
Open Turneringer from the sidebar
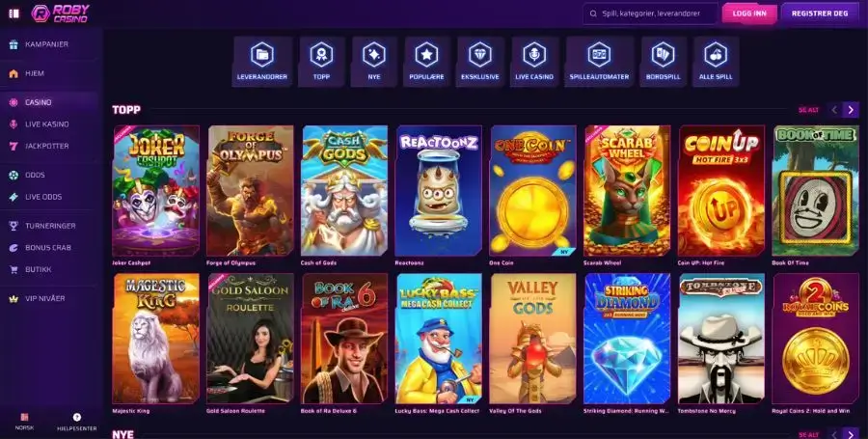pos(51,226)
